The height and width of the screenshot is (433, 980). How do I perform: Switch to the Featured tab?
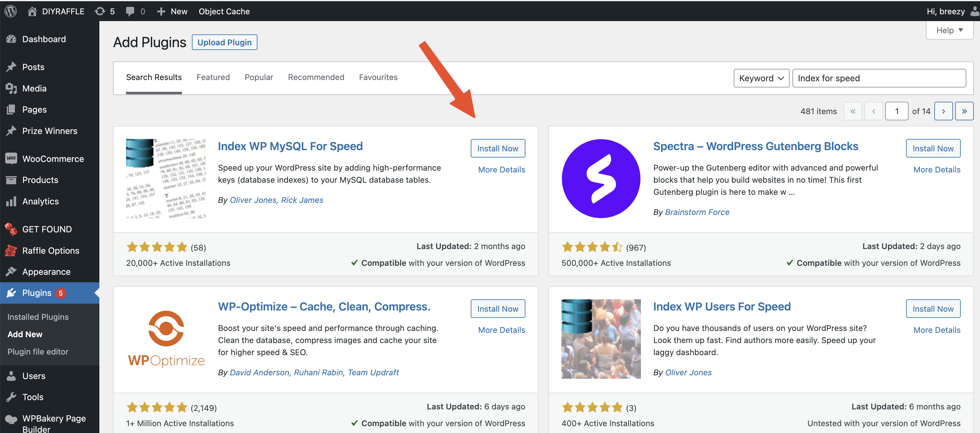[213, 77]
